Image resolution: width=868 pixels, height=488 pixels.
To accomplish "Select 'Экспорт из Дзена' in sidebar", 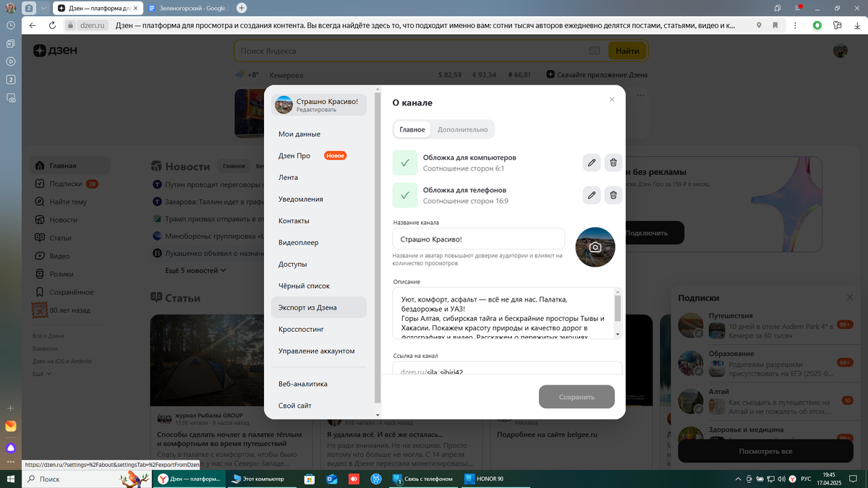I will (x=319, y=307).
